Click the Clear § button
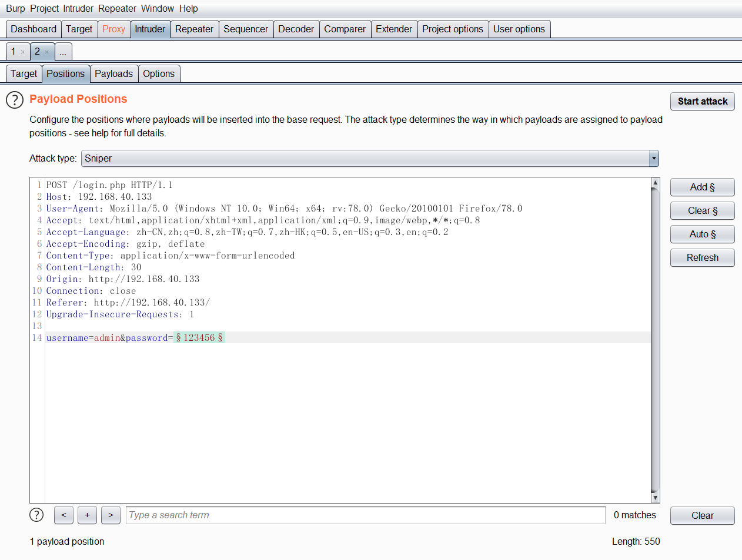The height and width of the screenshot is (560, 742). coord(702,210)
